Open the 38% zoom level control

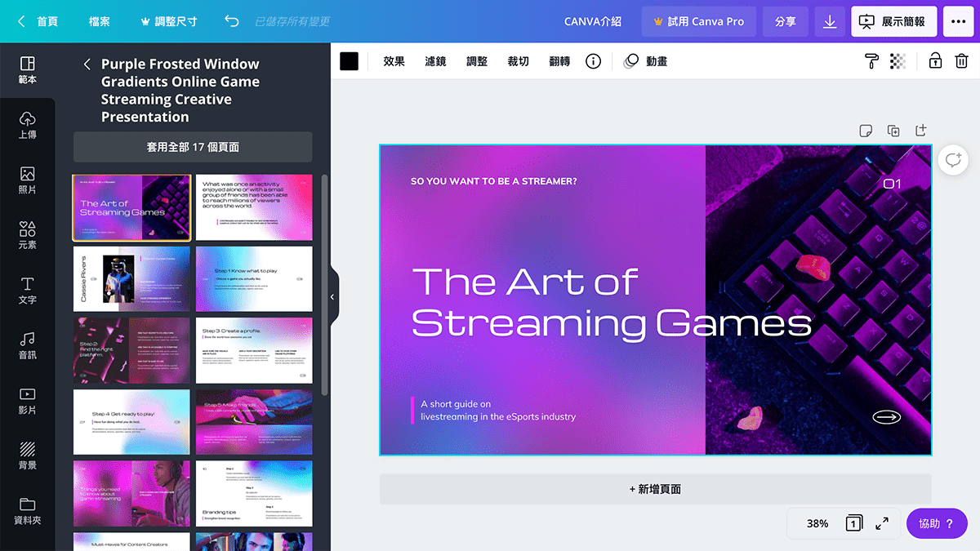(817, 523)
